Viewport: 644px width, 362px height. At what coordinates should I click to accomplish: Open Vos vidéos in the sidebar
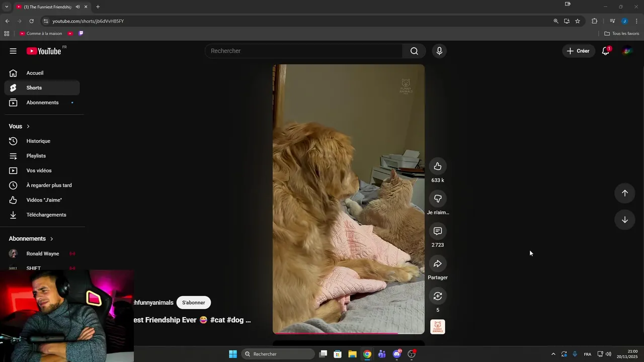(x=42, y=170)
